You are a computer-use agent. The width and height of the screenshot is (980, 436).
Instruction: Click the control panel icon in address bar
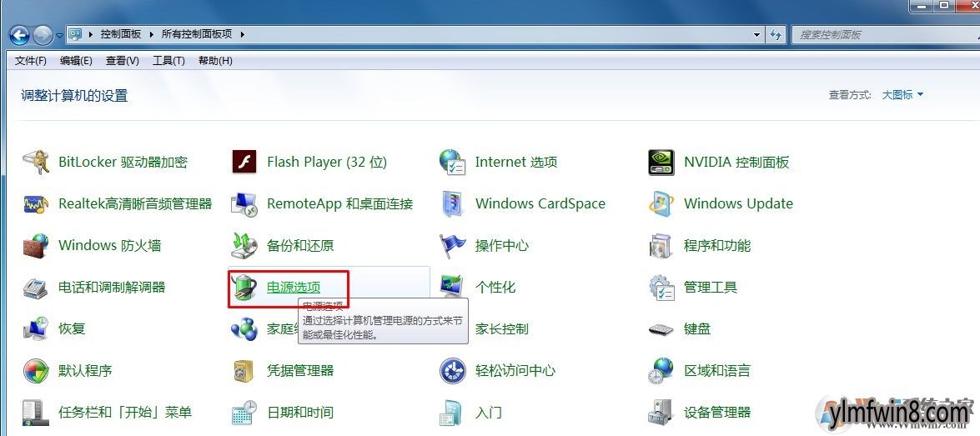tap(76, 34)
